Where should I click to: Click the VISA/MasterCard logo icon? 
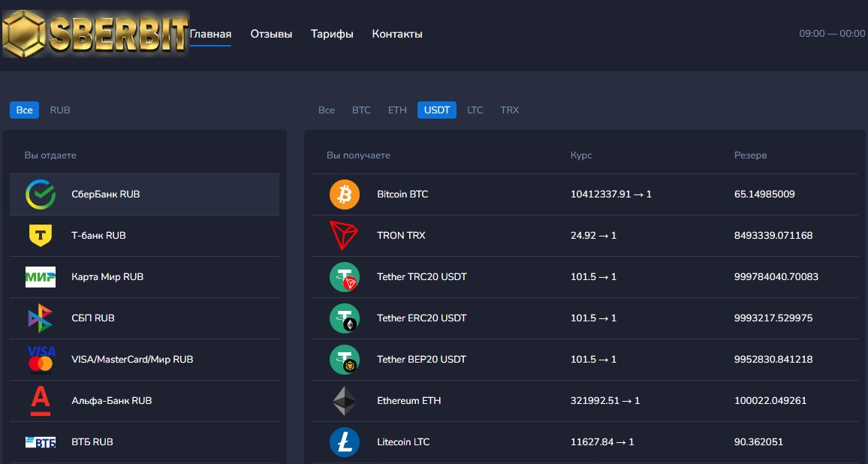[41, 360]
